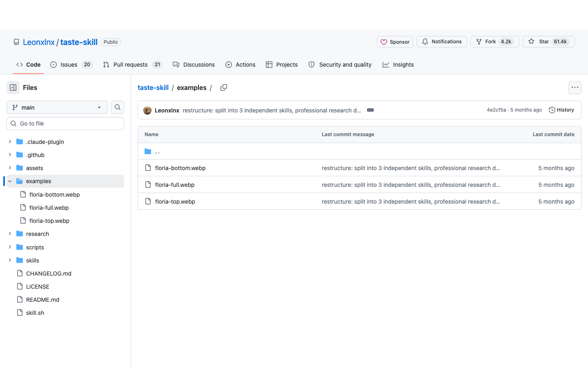Open commit 4e2cf5a hash link
The width and height of the screenshot is (588, 368).
click(496, 110)
